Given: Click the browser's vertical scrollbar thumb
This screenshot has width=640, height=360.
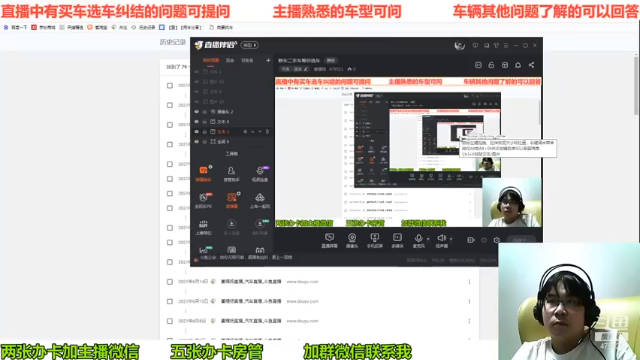Looking at the screenshot, I should pos(637,86).
